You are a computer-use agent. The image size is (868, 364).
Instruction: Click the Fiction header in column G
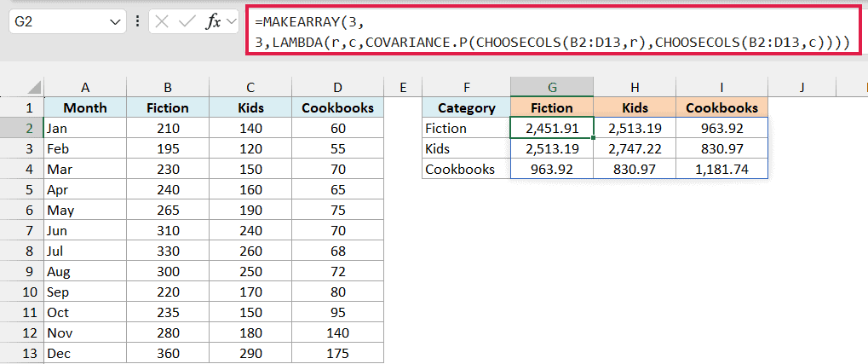(552, 107)
